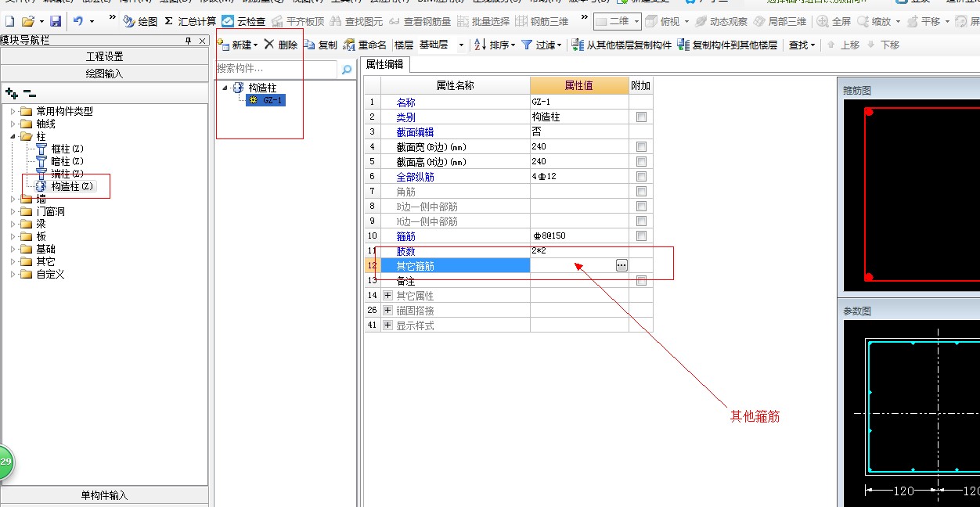This screenshot has width=980, height=507.
Task: Click 局部三维 partial 3D tool
Action: [781, 21]
